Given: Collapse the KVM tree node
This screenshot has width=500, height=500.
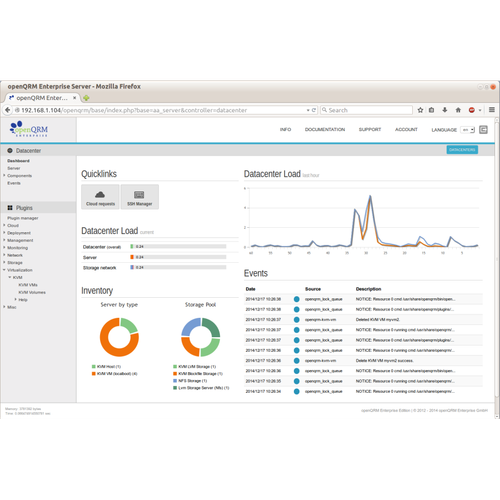Looking at the screenshot, I should point(10,277).
